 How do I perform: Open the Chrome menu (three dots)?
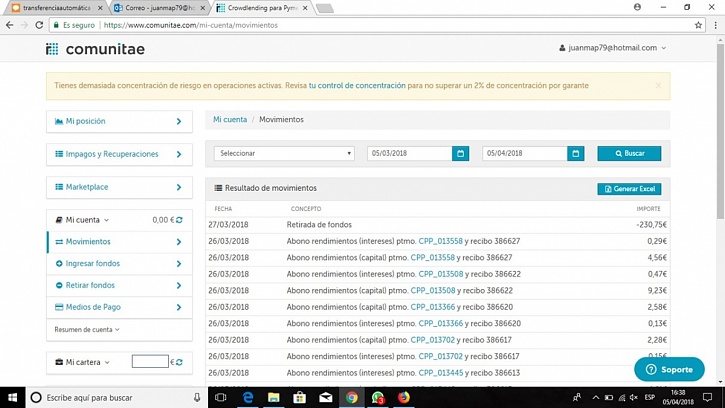714,25
